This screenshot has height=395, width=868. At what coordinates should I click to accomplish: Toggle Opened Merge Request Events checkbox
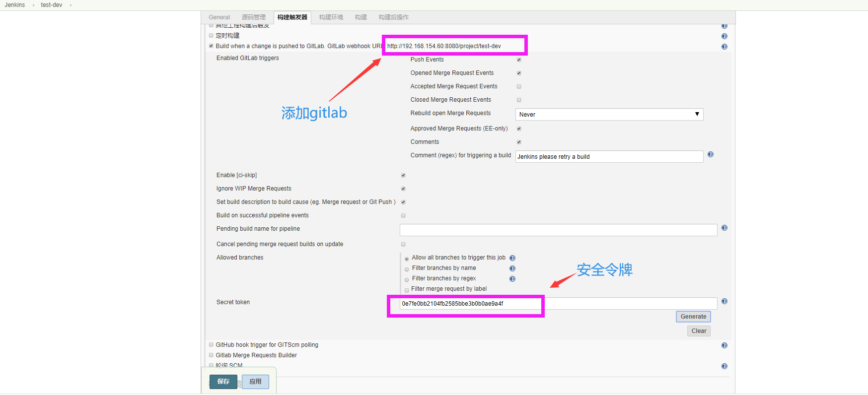coord(519,73)
